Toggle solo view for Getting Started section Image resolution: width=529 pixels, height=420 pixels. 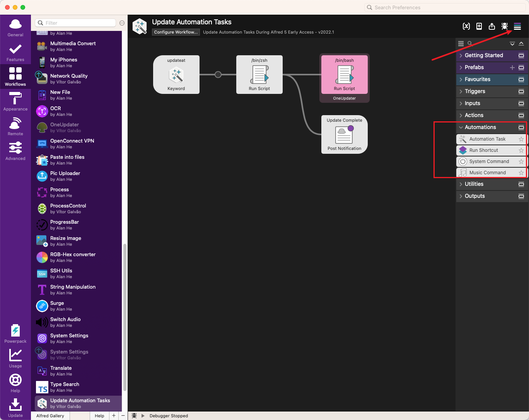(521, 55)
